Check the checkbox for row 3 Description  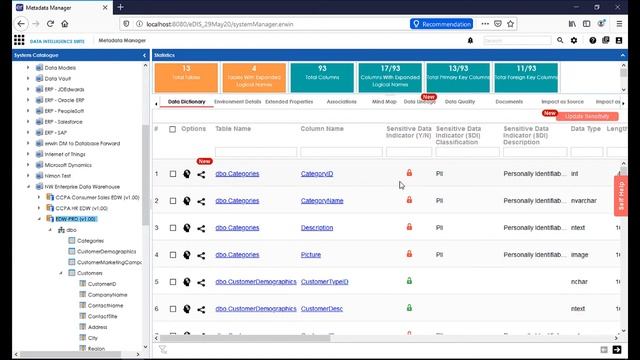[x=173, y=228]
